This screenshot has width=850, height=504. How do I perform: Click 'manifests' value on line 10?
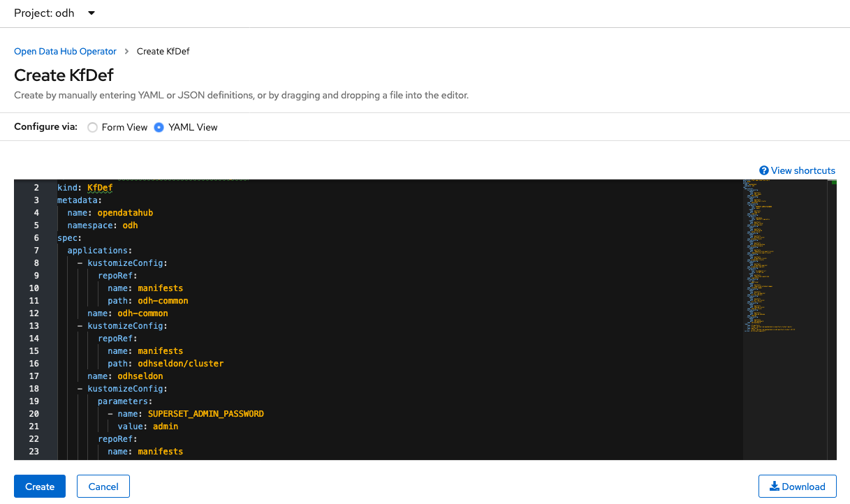tap(160, 288)
